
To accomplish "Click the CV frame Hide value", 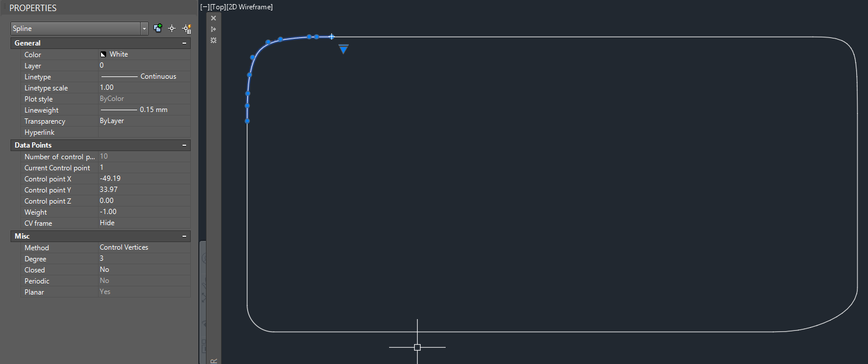I will [x=143, y=223].
